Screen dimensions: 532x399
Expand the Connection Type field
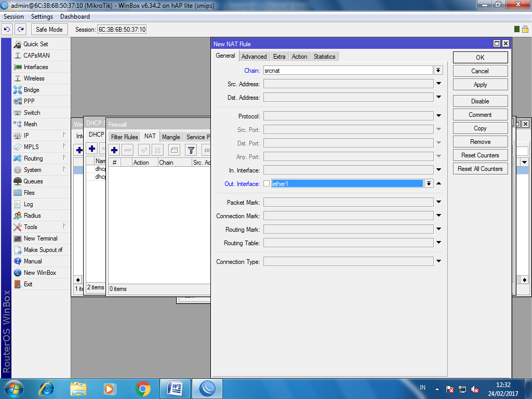click(x=438, y=261)
